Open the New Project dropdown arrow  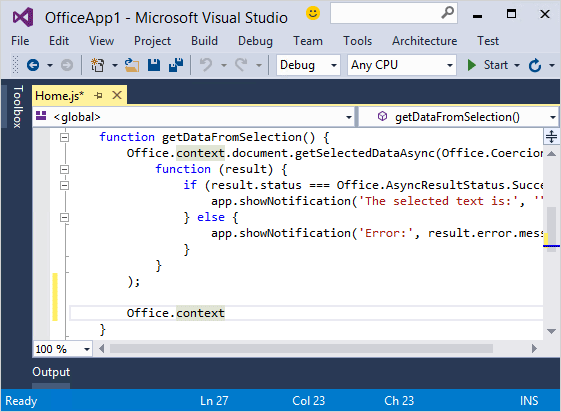[114, 65]
